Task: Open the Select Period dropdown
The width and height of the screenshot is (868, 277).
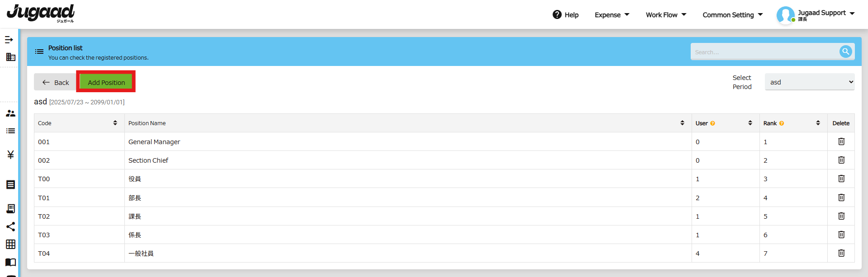Action: [810, 82]
